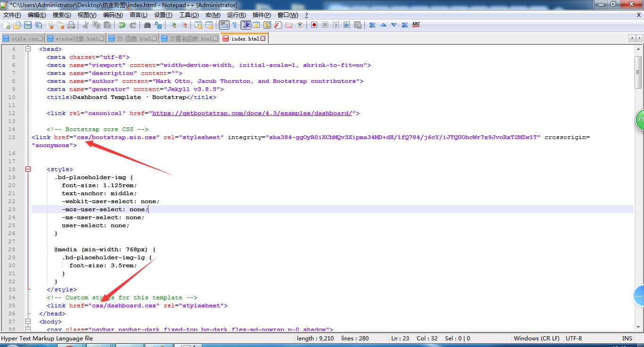Click the Redo toolbar icon
The height and width of the screenshot is (347, 644).
pos(133,25)
